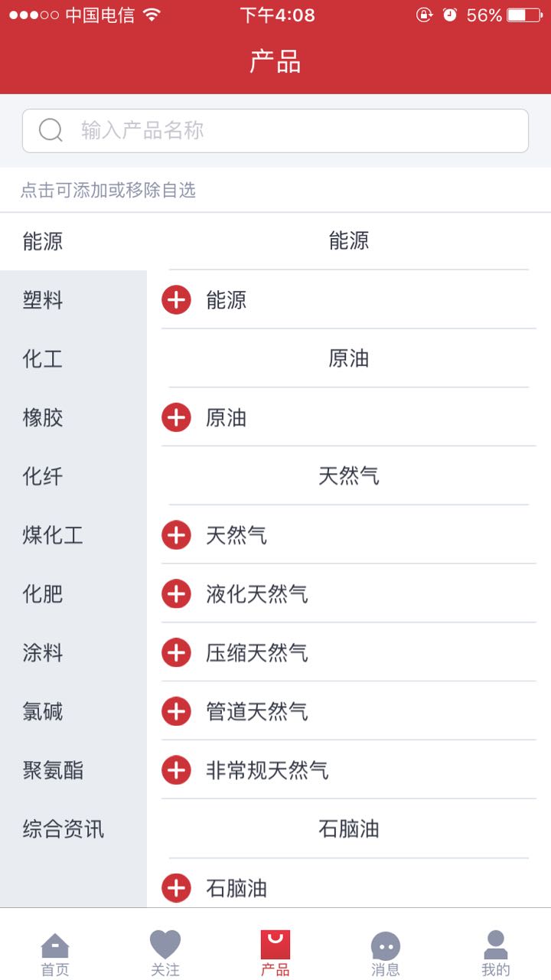The height and width of the screenshot is (980, 551).
Task: Add 管道天然气 using the plus icon
Action: [176, 711]
